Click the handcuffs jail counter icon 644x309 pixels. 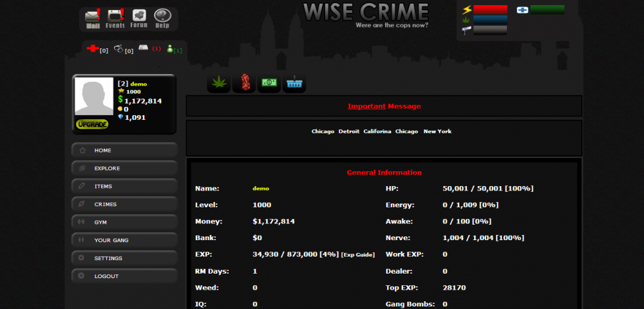[x=118, y=49]
